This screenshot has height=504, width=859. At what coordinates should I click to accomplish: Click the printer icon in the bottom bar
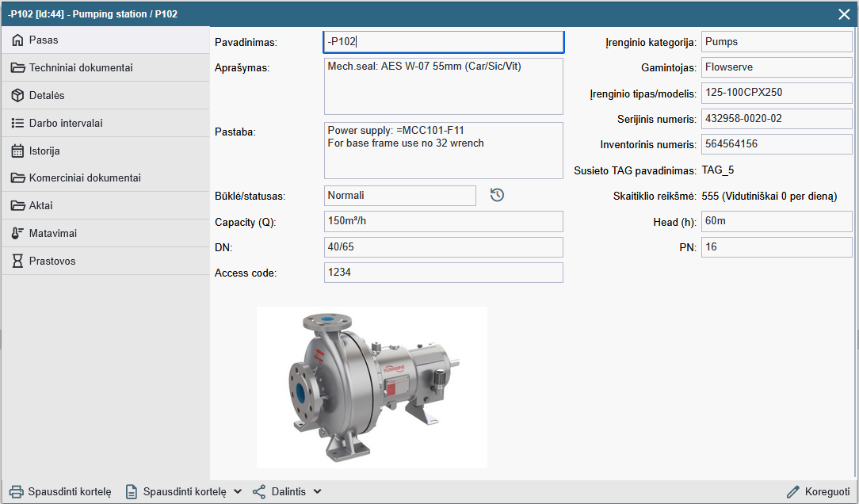17,492
